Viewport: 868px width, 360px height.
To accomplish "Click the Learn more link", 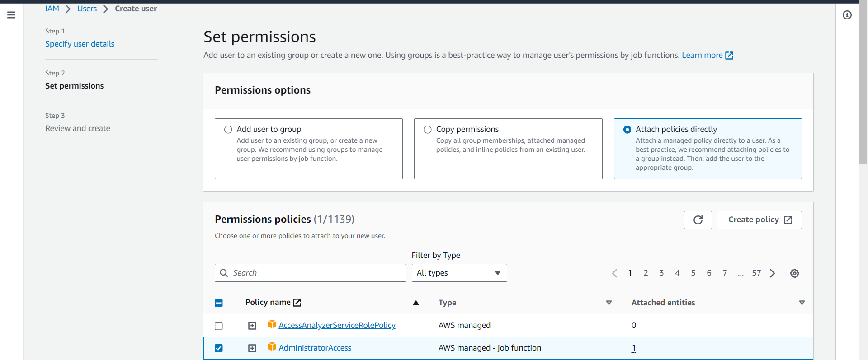I will point(702,55).
